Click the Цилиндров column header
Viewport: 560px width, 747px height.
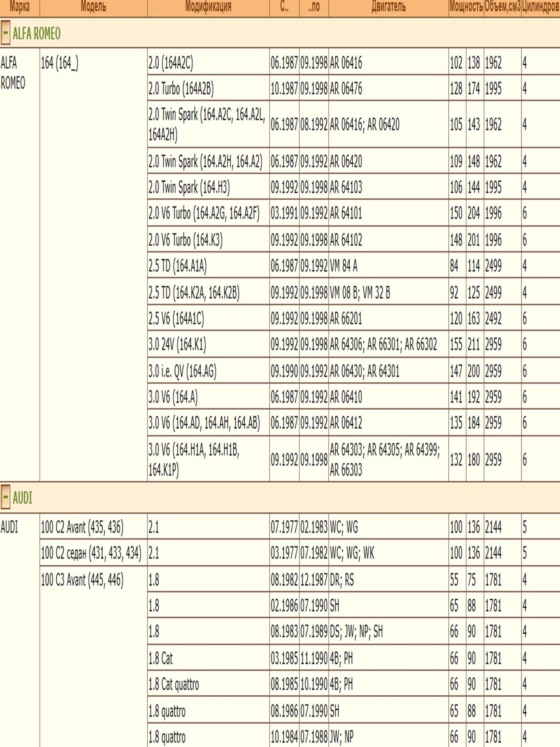pyautogui.click(x=540, y=7)
